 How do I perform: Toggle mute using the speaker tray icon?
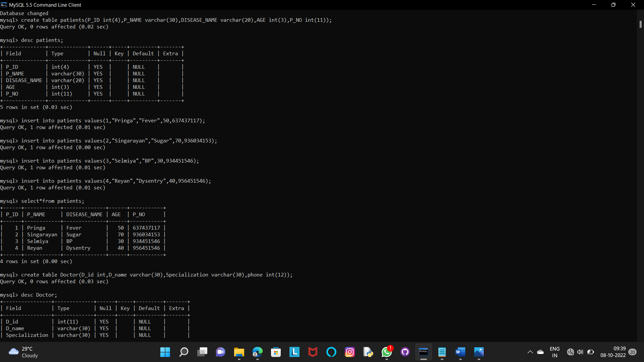pyautogui.click(x=581, y=352)
